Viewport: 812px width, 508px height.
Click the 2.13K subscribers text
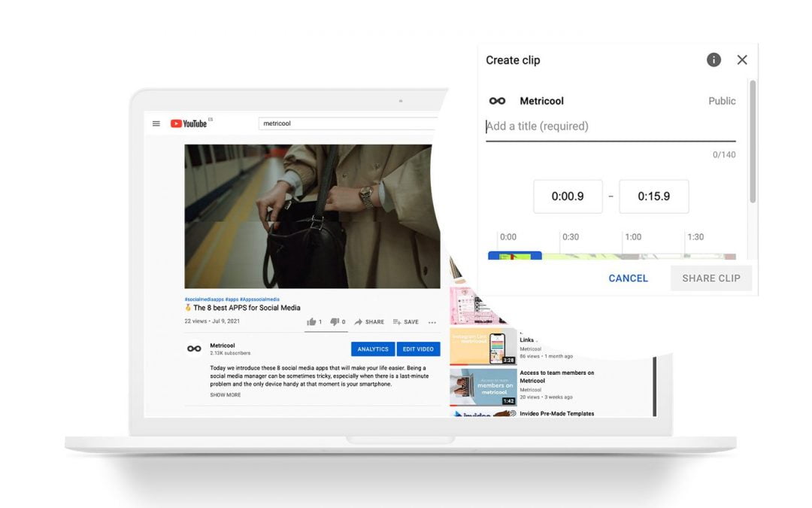coord(230,353)
